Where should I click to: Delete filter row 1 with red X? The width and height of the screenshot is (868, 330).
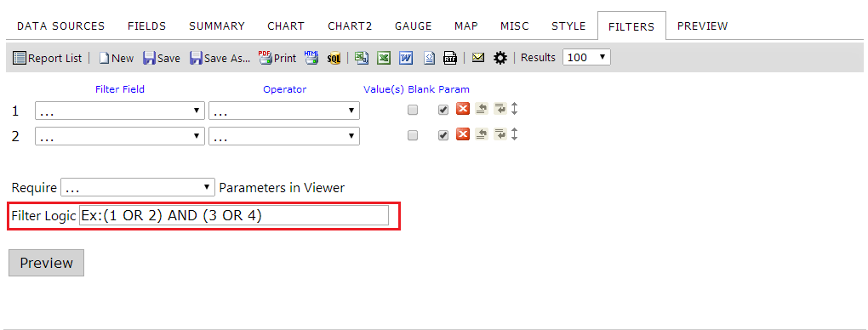pyautogui.click(x=463, y=109)
